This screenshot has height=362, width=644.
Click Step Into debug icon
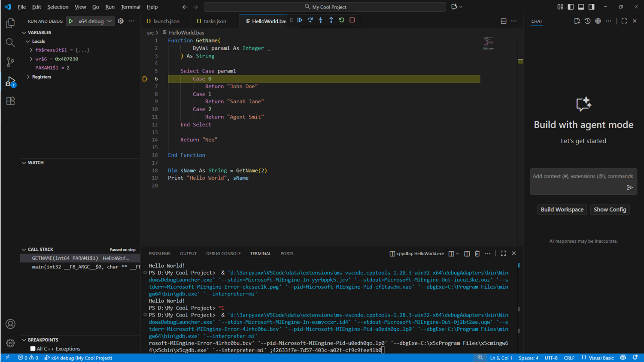click(x=321, y=20)
